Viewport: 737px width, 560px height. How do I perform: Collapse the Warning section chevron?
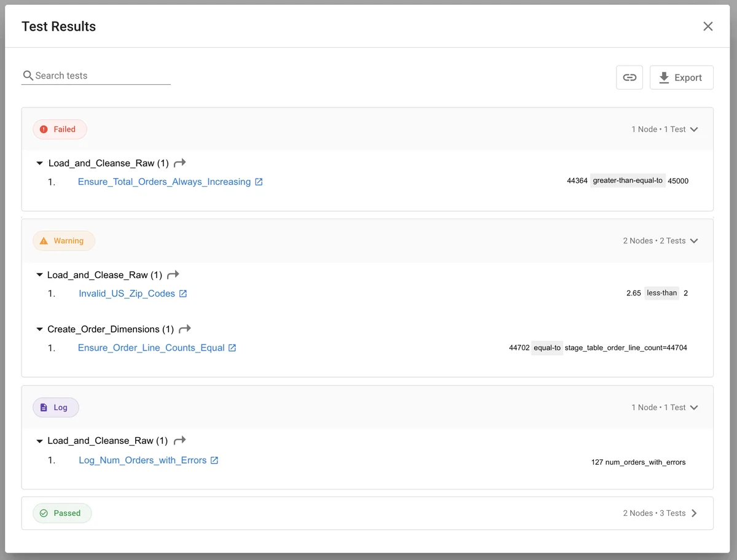[x=694, y=241]
